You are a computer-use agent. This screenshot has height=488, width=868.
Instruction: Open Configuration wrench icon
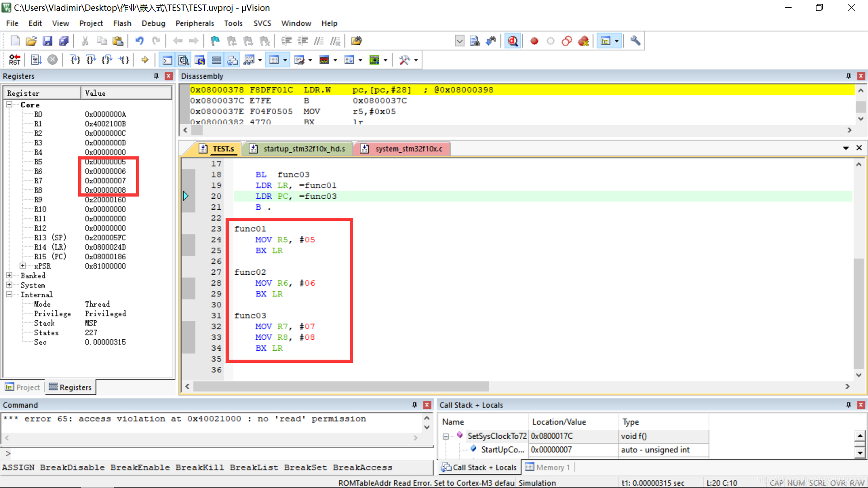pos(635,41)
